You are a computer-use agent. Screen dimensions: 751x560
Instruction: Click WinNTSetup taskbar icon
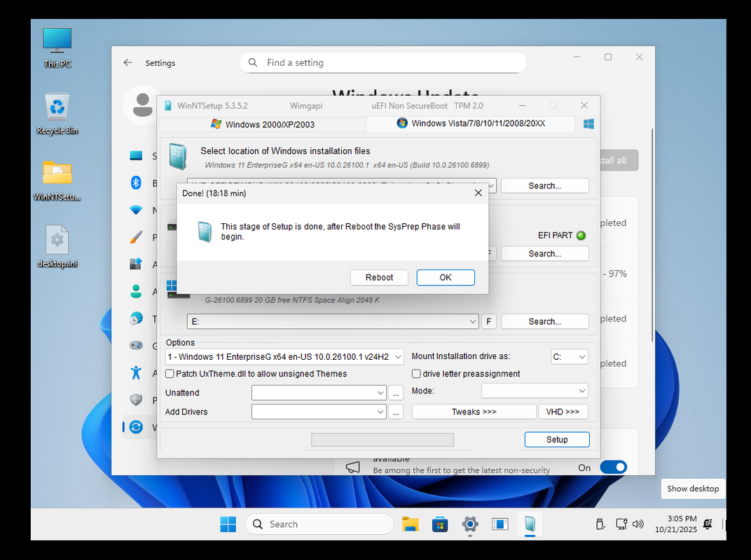529,524
